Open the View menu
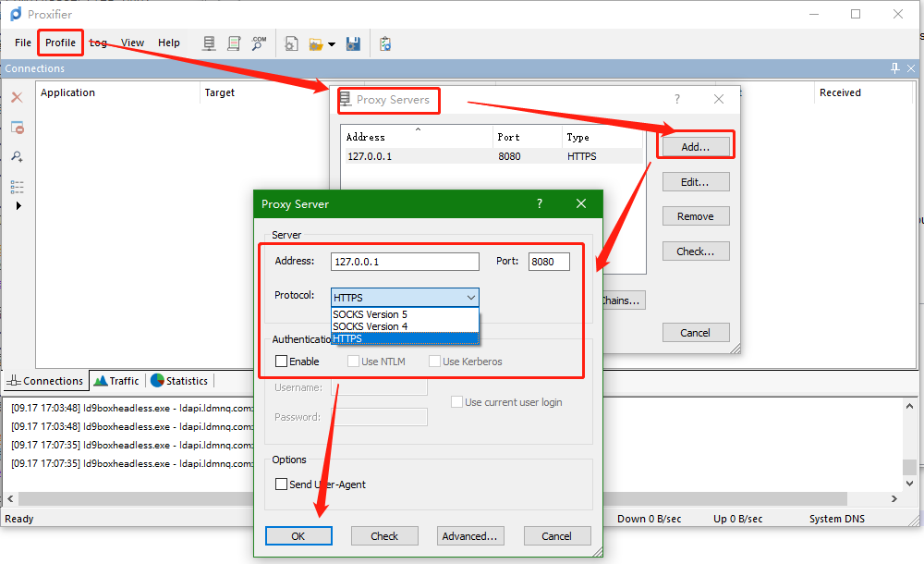 (132, 43)
